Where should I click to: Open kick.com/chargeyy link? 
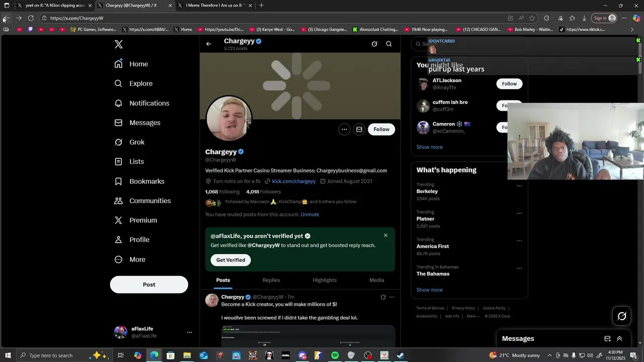pyautogui.click(x=294, y=182)
